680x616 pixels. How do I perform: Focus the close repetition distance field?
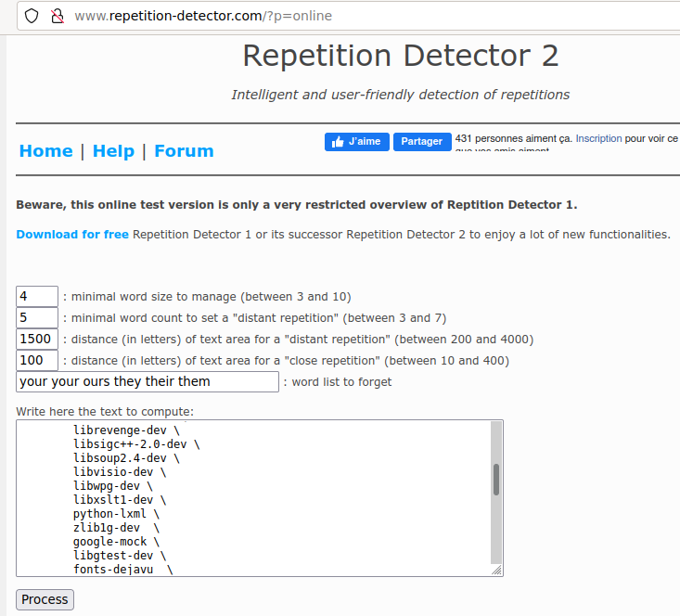[37, 360]
